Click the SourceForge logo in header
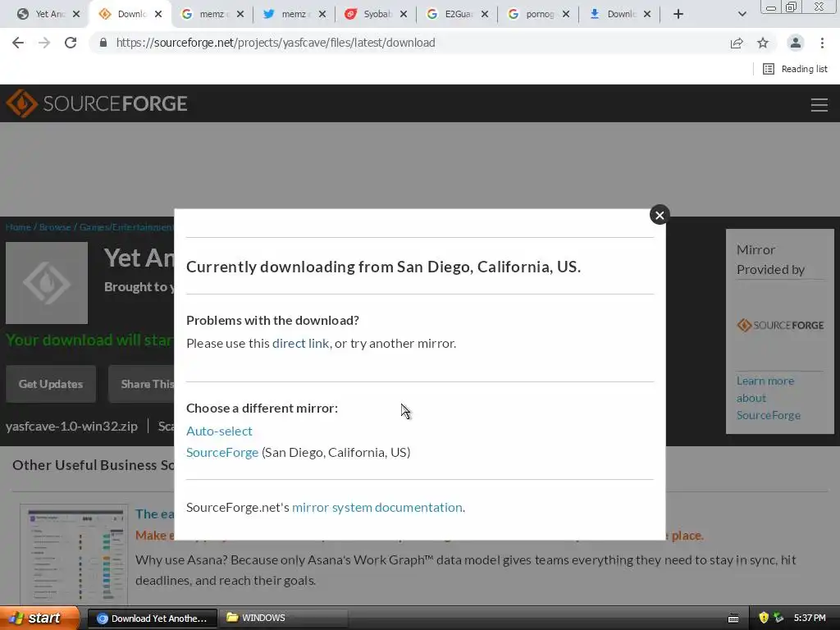This screenshot has width=840, height=630. pos(97,103)
